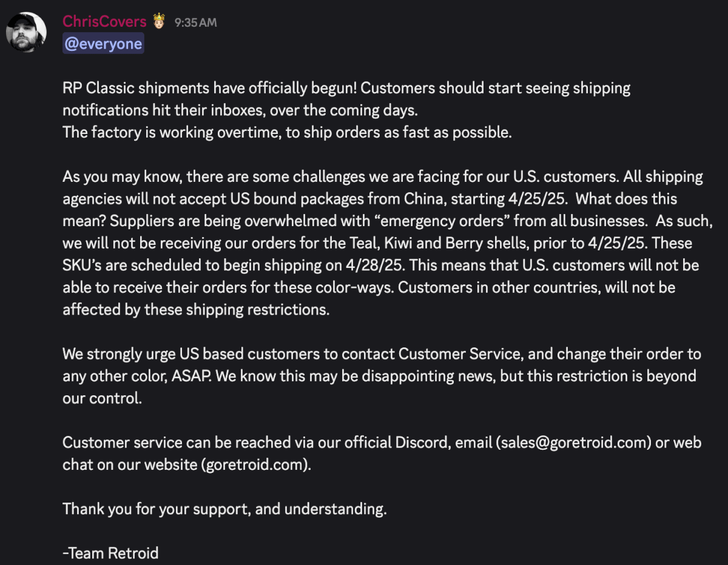This screenshot has height=565, width=728.
Task: Click the ChrisCovers username
Action: pos(104,22)
